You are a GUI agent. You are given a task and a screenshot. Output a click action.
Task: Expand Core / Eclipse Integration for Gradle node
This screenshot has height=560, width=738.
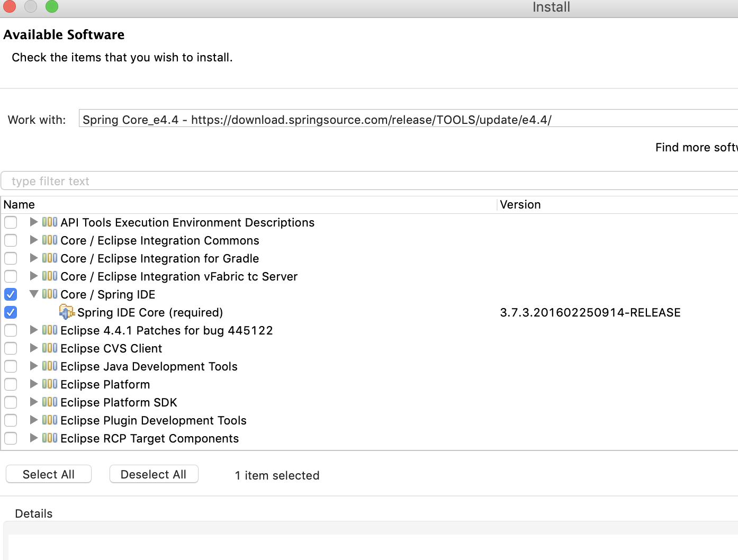coord(33,258)
